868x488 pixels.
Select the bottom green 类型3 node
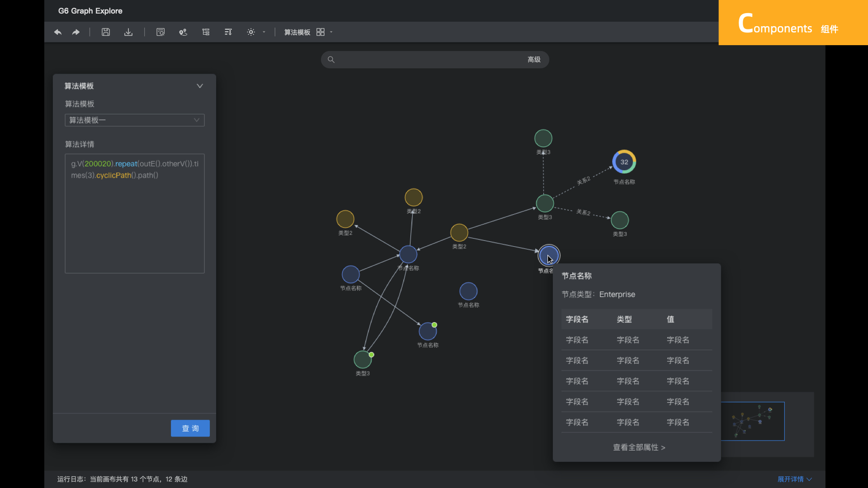363,360
